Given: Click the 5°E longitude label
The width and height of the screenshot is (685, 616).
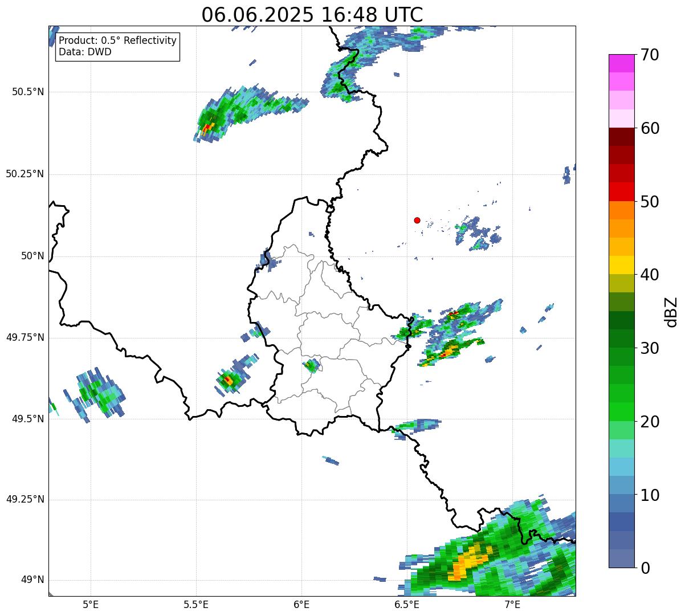Looking at the screenshot, I should (91, 605).
